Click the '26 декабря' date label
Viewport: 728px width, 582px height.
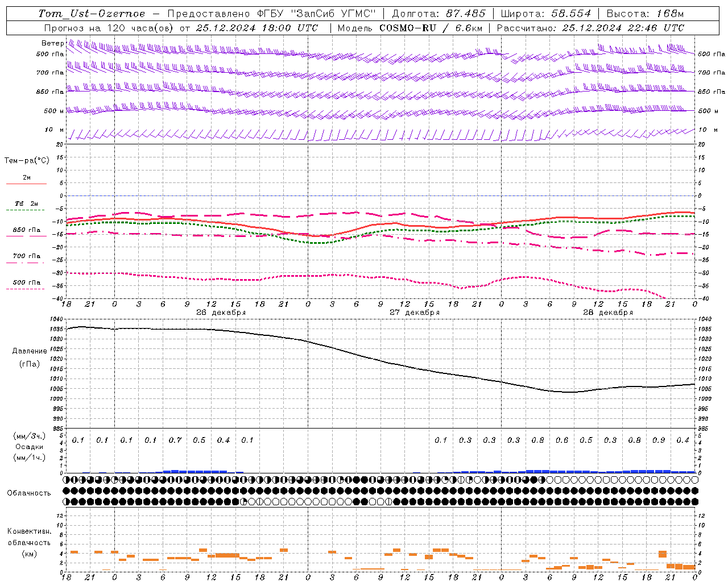pyautogui.click(x=221, y=313)
